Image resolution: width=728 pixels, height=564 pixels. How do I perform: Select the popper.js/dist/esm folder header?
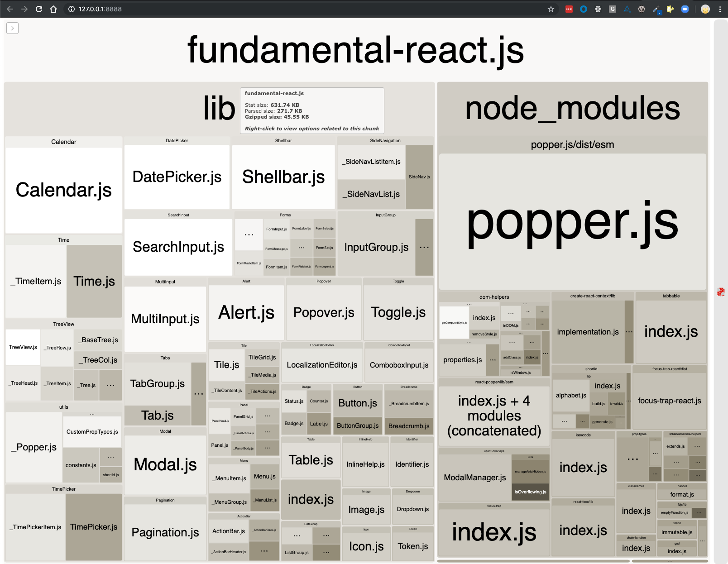[572, 145]
